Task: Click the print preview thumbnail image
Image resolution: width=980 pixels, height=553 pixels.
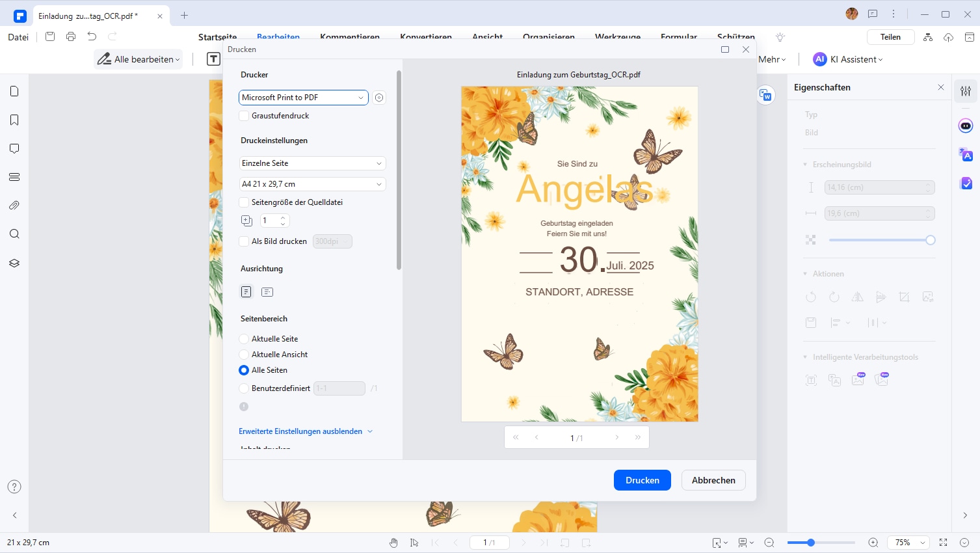Action: [x=579, y=254]
